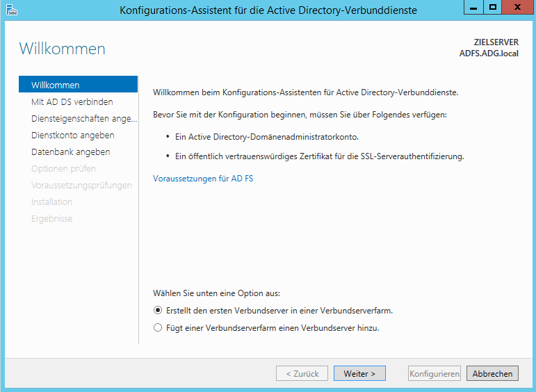The image size is (536, 392).
Task: Click the Konfigurieren button
Action: (x=434, y=373)
